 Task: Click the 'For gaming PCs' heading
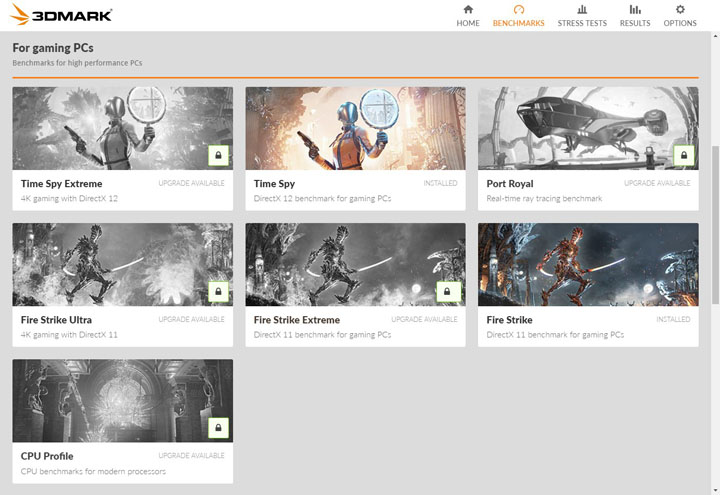tap(53, 48)
